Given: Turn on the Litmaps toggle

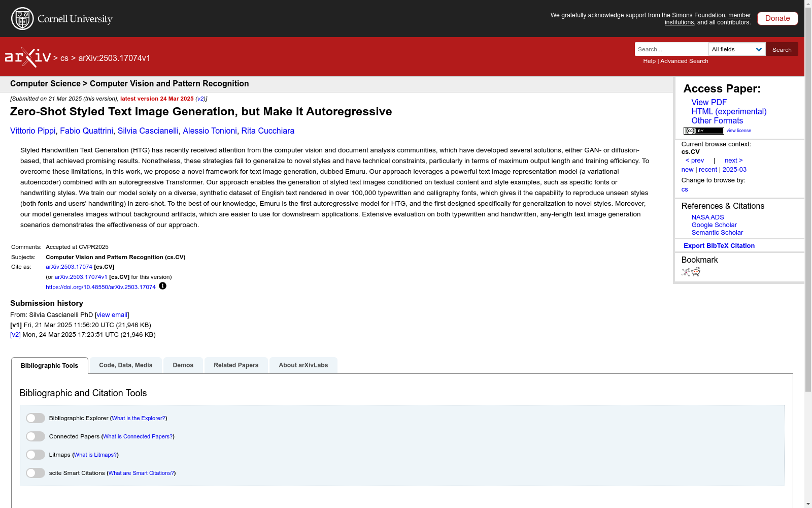Looking at the screenshot, I should pos(36,455).
